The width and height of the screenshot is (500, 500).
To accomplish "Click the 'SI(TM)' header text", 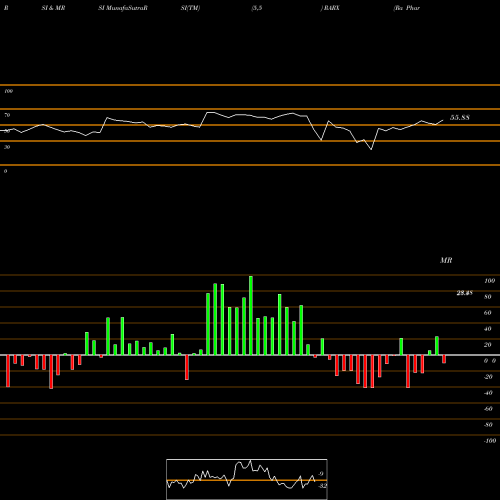I will click(190, 8).
